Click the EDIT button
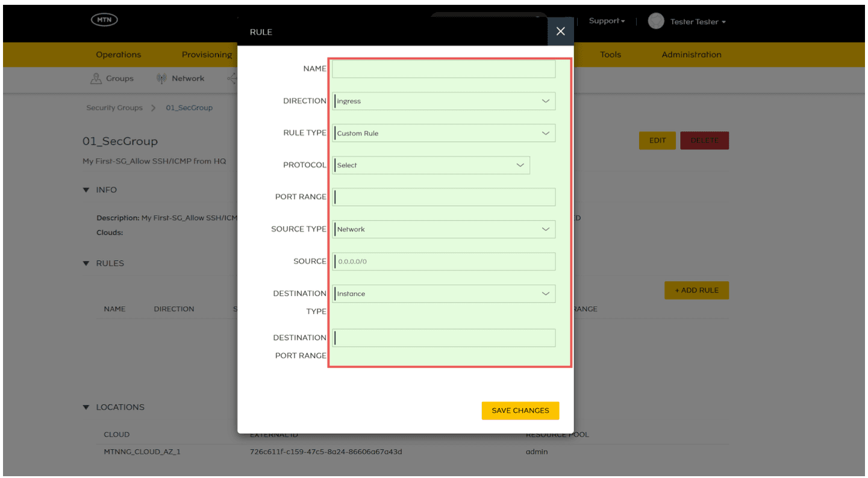 pyautogui.click(x=657, y=140)
